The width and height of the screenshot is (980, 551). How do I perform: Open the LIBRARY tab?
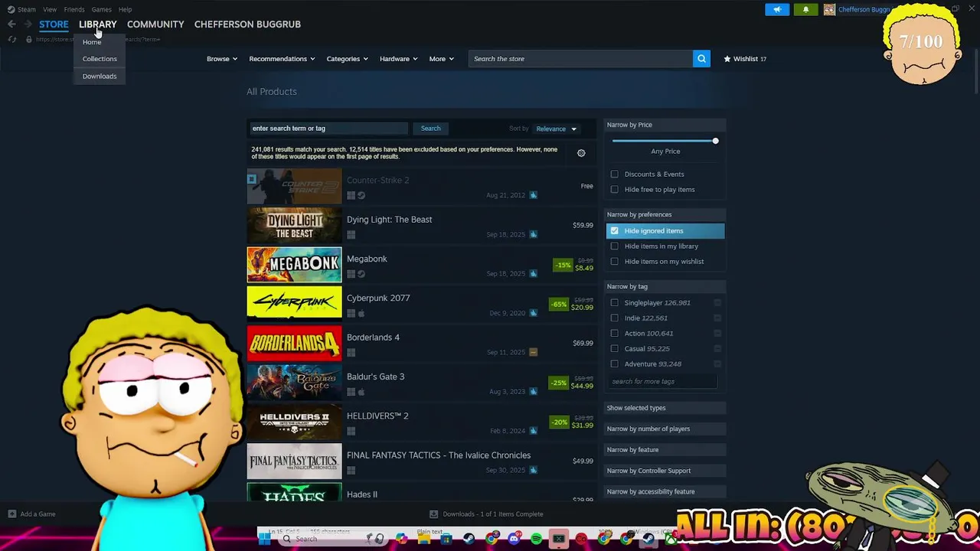point(98,24)
